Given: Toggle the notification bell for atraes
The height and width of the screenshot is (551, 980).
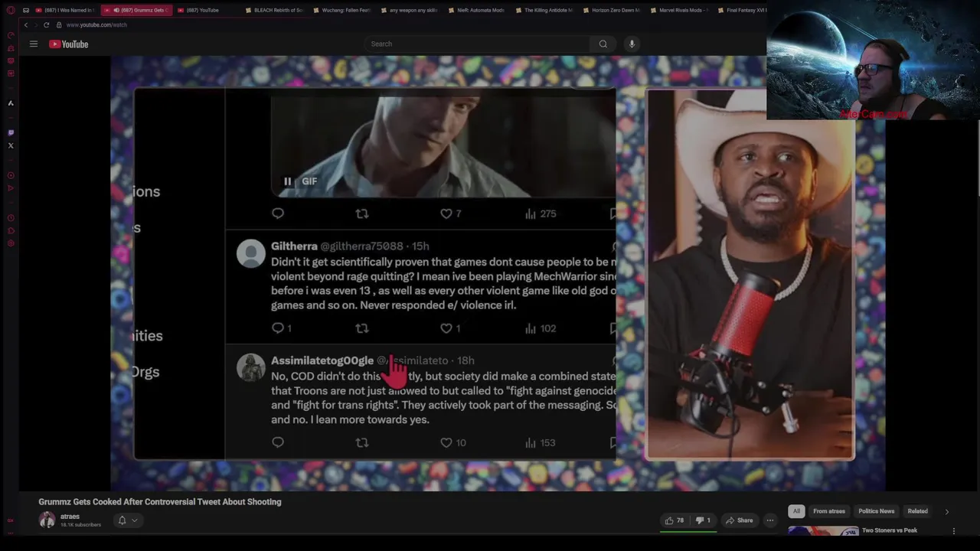Looking at the screenshot, I should point(122,520).
